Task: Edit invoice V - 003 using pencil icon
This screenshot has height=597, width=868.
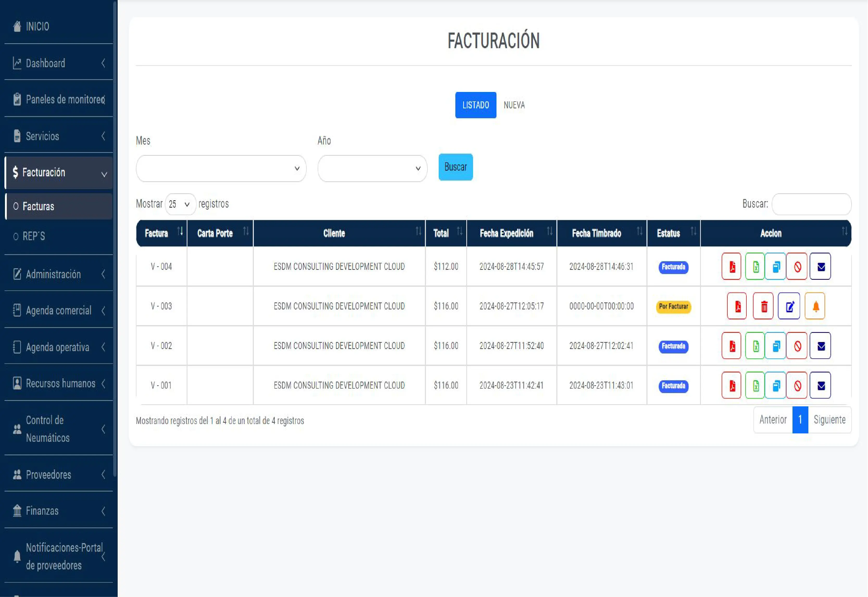Action: tap(789, 306)
